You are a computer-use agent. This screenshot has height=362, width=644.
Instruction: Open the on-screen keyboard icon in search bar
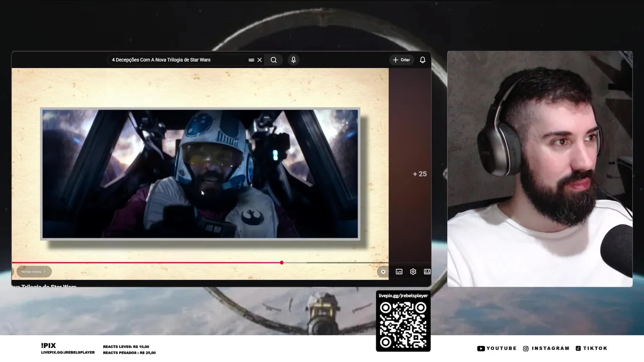[x=251, y=60]
